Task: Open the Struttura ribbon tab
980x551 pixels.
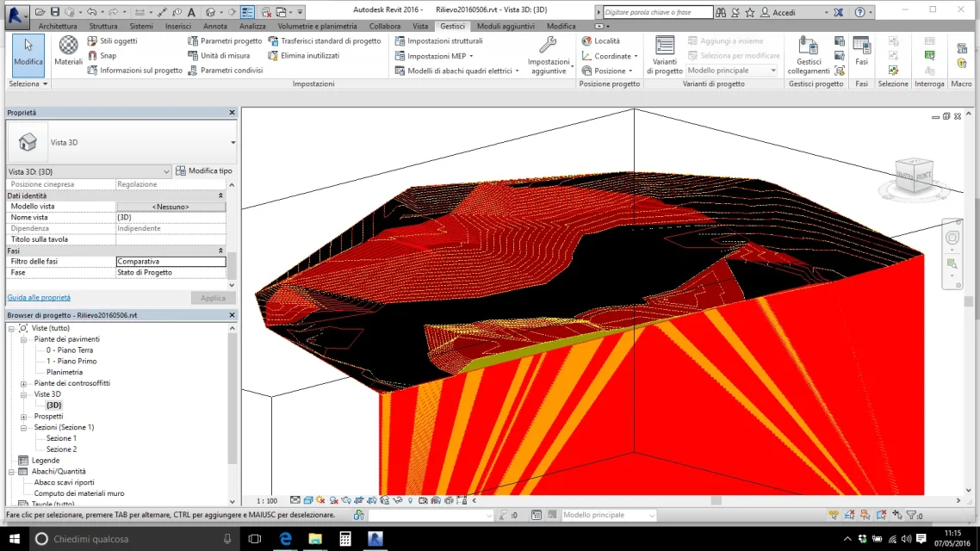Action: tap(103, 26)
